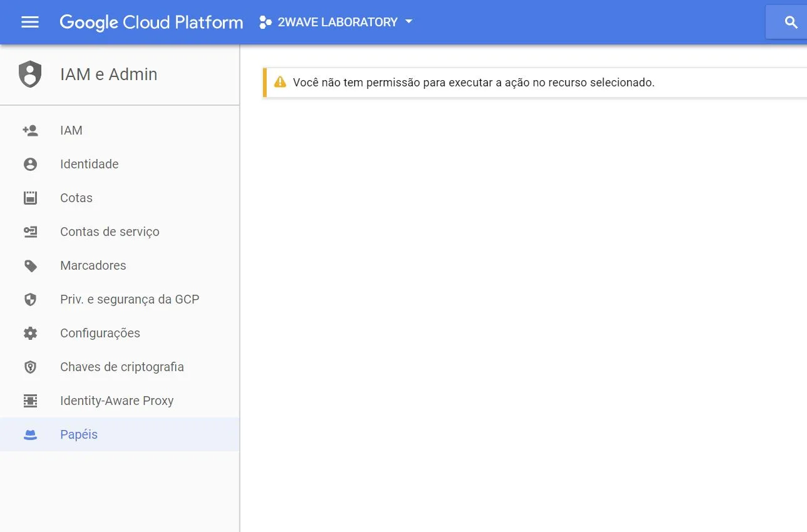Select the Papéis menu item

pyautogui.click(x=120, y=434)
